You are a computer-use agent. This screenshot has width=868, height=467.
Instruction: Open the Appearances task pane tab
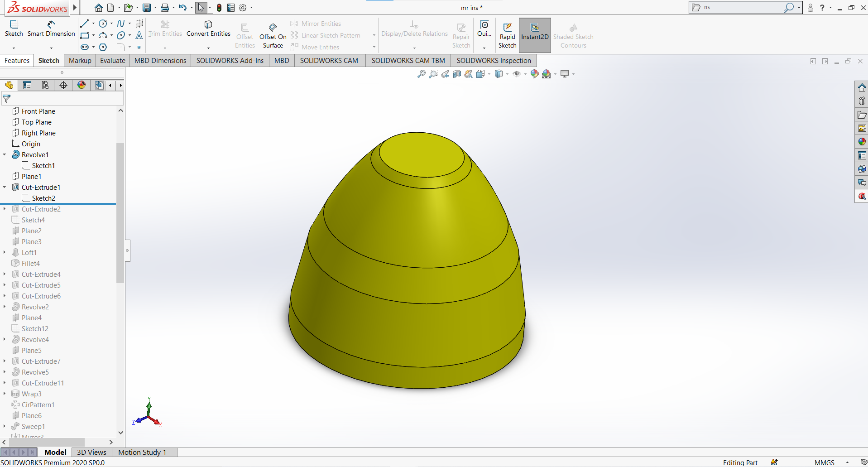coord(862,142)
